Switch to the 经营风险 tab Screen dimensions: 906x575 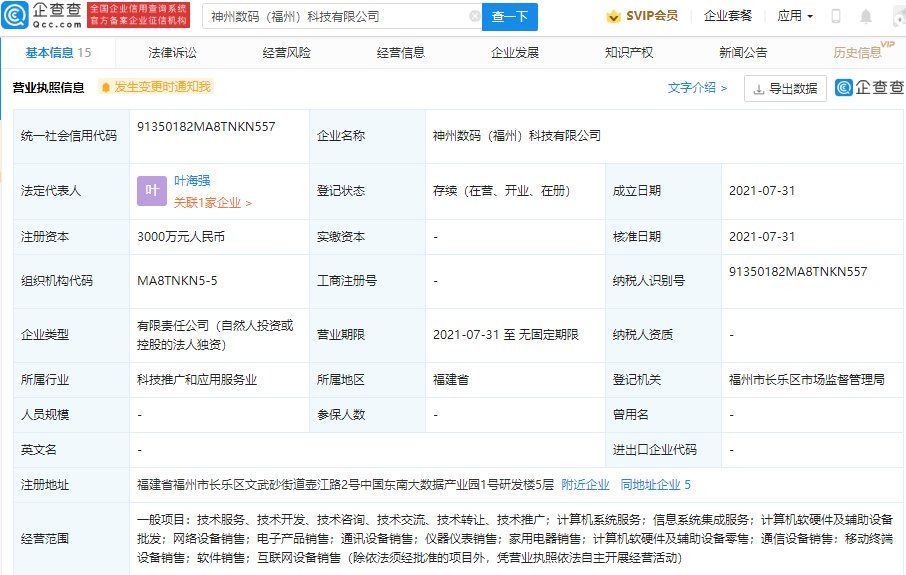click(x=287, y=53)
